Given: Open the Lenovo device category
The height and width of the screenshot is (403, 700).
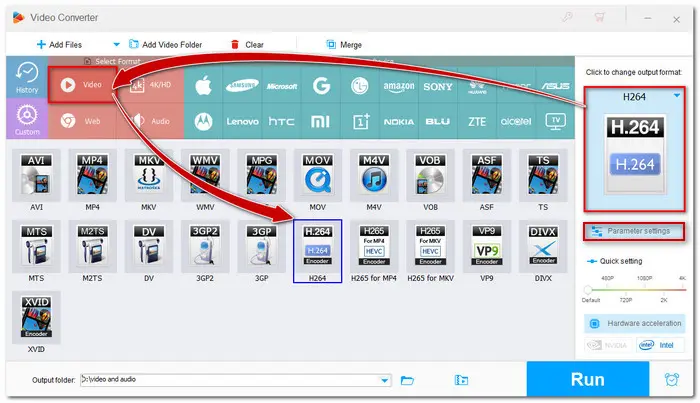Looking at the screenshot, I should point(242,121).
